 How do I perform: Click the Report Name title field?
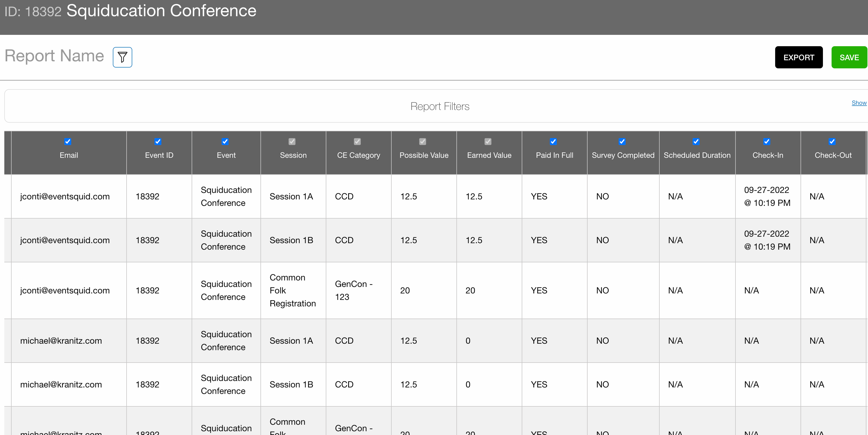point(54,56)
